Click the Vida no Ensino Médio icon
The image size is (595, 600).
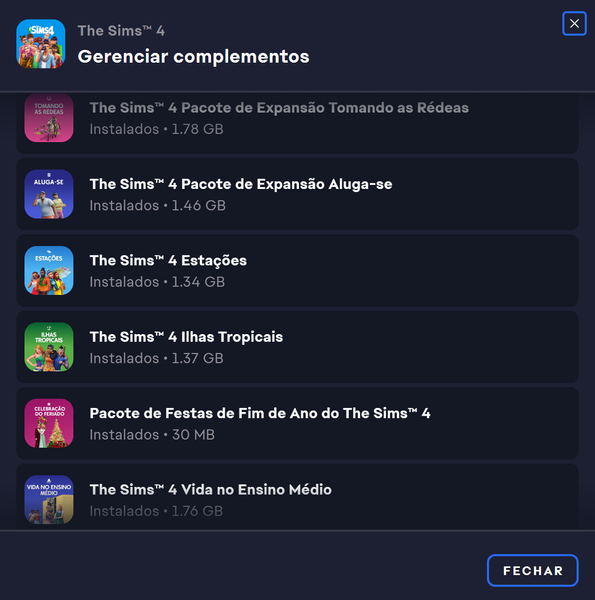(49, 499)
